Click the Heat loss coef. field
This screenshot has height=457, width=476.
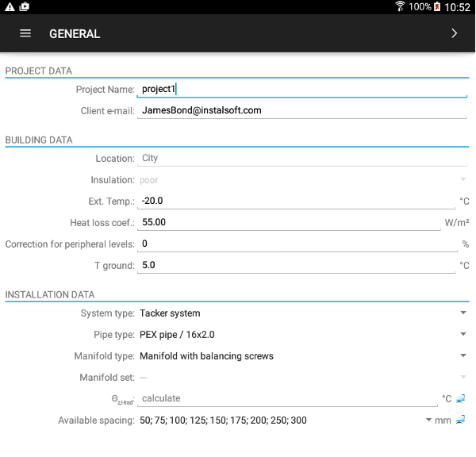(x=289, y=223)
